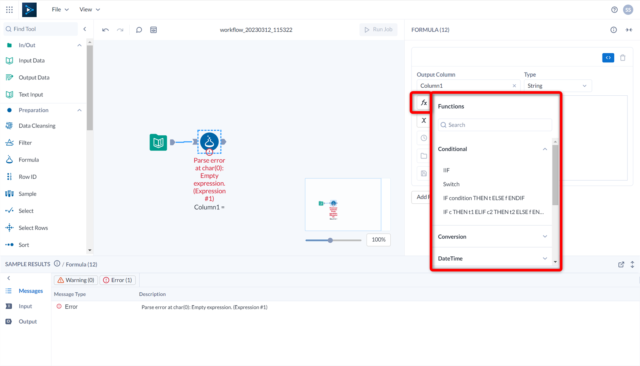Click the Redo arrow icon
Screen dimensions: 640x366
(x=120, y=30)
